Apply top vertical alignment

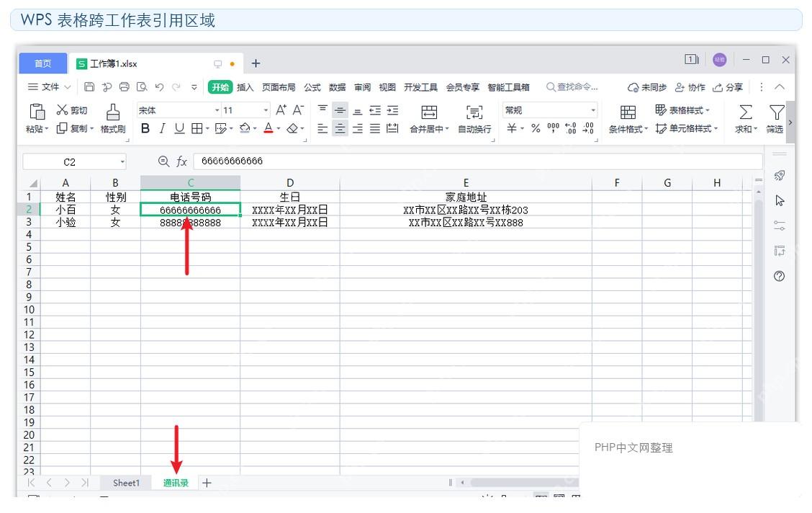[322, 110]
